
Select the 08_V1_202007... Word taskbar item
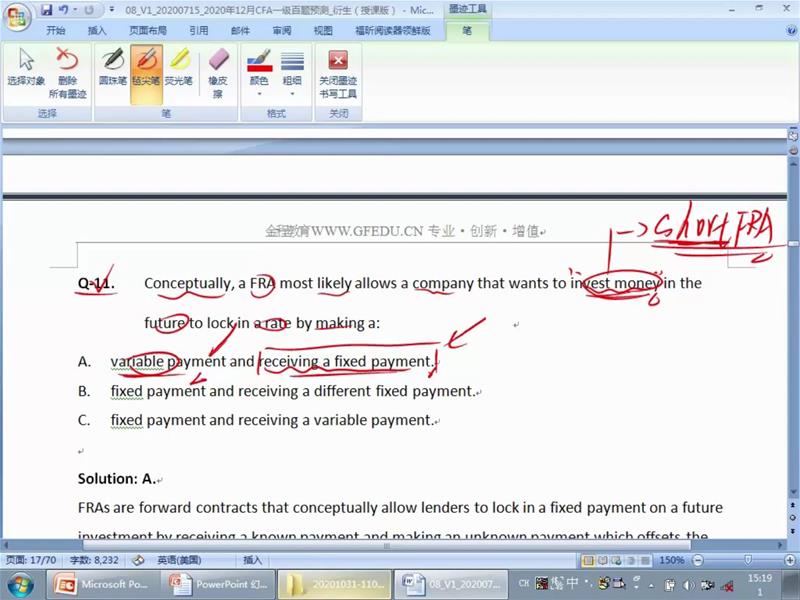pyautogui.click(x=452, y=585)
